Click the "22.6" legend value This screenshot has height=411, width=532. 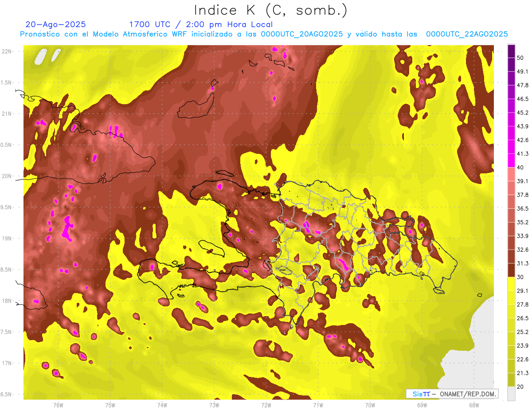coord(523,360)
